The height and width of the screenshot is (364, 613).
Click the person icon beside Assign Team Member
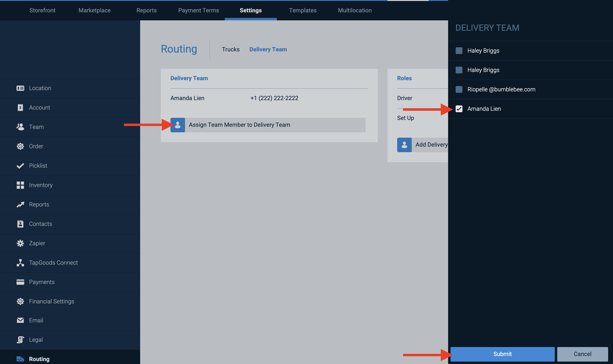[x=178, y=125]
